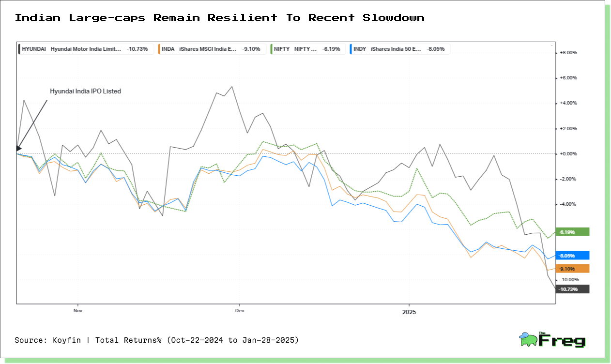611x364 pixels.
Task: Select the HYUNDAI Hyundai Motor India legend chip
Action: point(86,49)
